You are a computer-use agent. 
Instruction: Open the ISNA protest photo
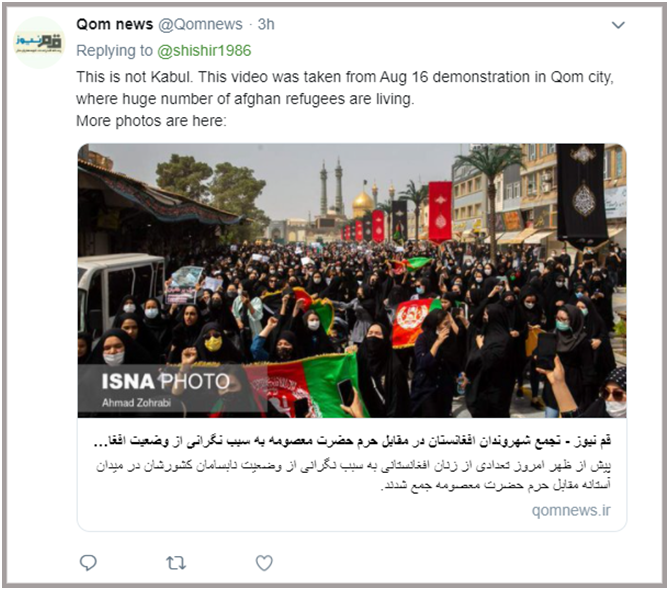(x=352, y=280)
